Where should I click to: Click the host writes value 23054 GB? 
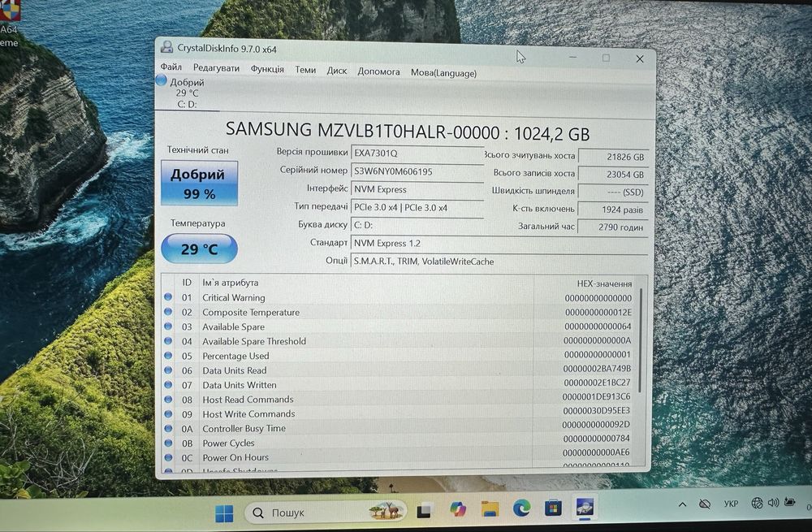(612, 174)
